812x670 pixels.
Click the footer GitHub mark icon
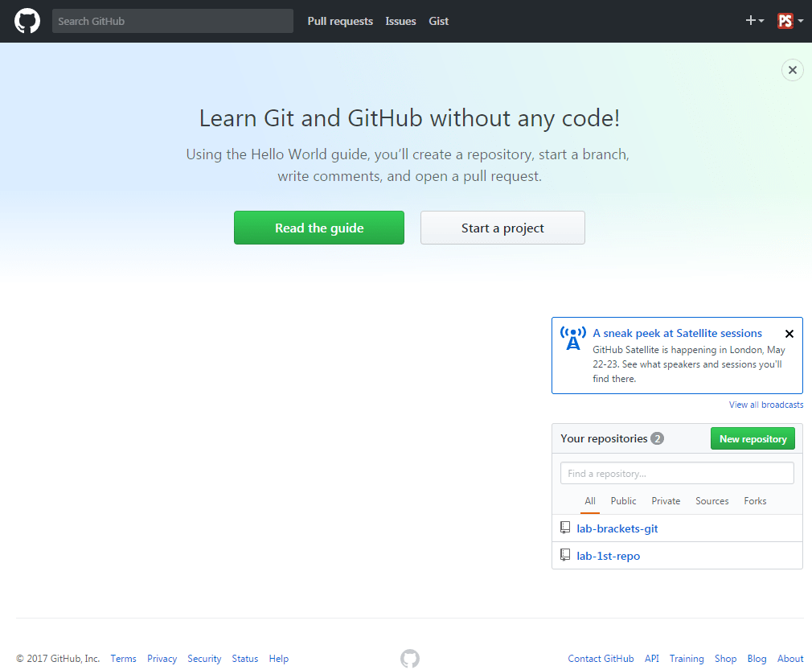click(x=410, y=659)
